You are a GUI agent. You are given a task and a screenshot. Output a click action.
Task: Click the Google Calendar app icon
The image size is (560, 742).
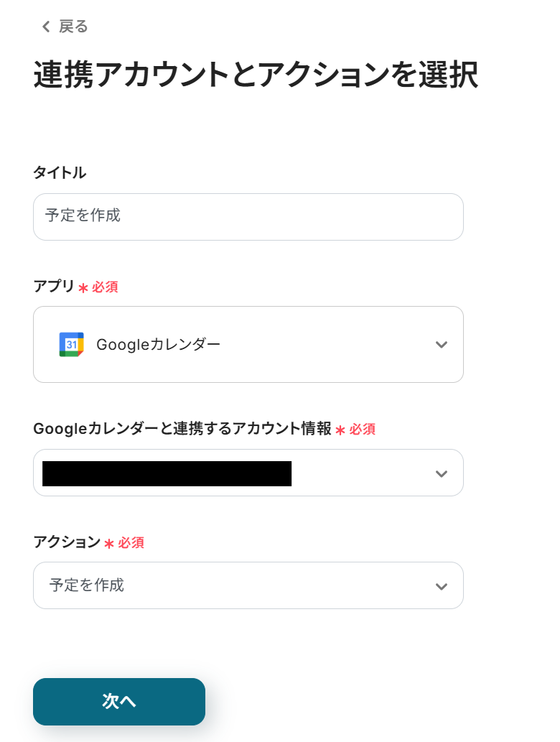click(x=72, y=345)
